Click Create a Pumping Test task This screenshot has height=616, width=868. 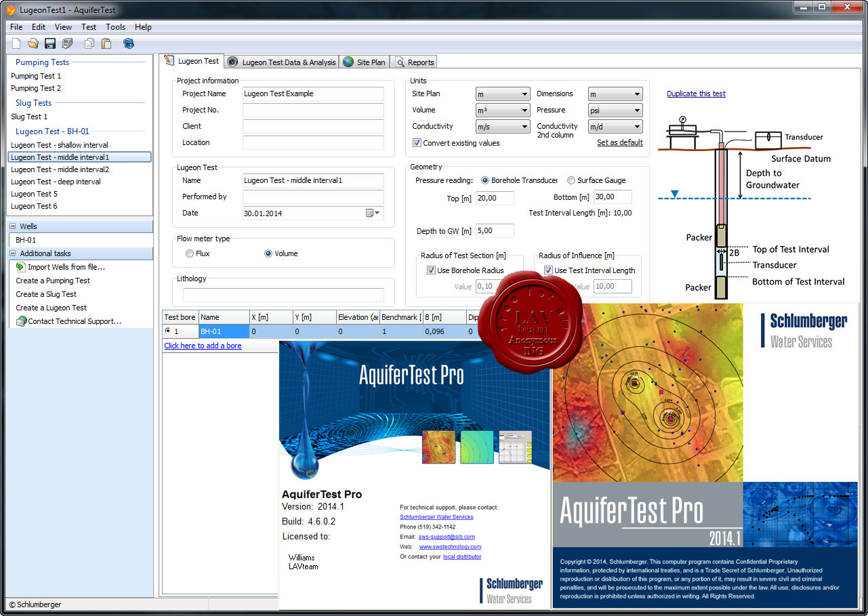click(53, 281)
